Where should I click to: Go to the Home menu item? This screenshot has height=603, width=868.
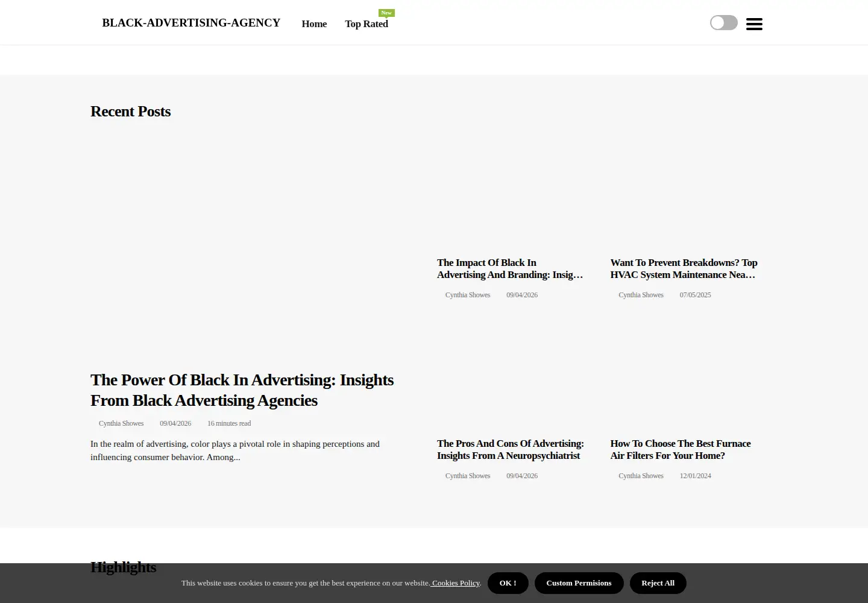point(314,24)
